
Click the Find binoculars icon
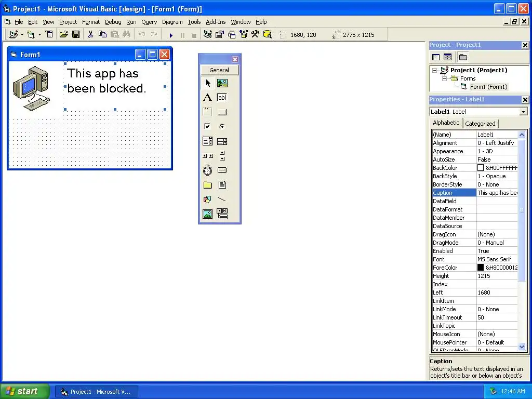tap(127, 35)
